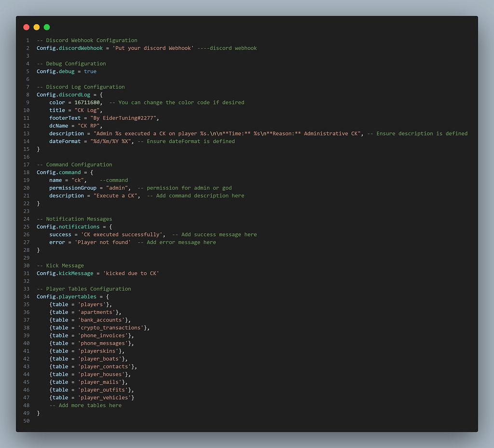Click the command name "ck" string
The image size is (494, 448).
[x=79, y=180]
